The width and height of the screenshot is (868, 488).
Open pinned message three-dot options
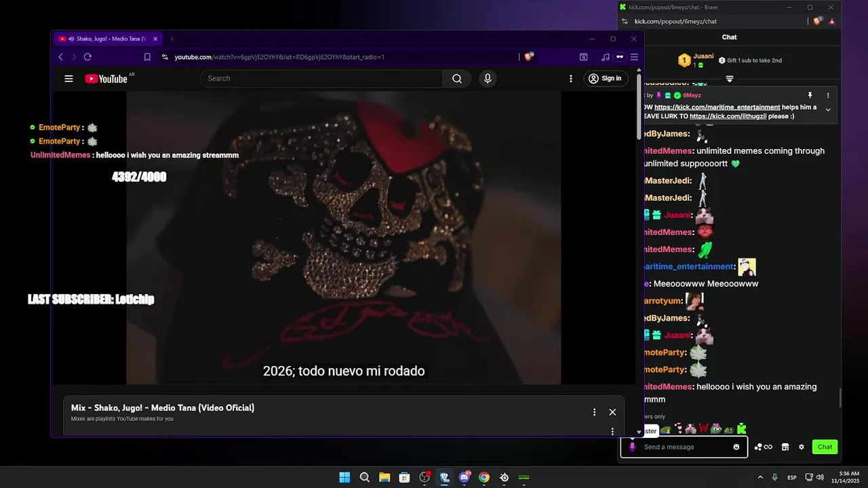click(828, 96)
